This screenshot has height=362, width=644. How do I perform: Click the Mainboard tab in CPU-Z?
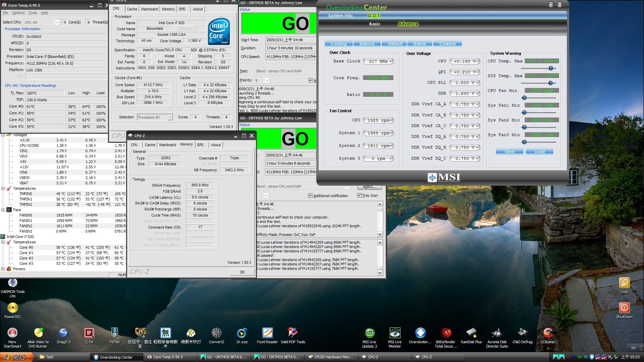coord(167,144)
